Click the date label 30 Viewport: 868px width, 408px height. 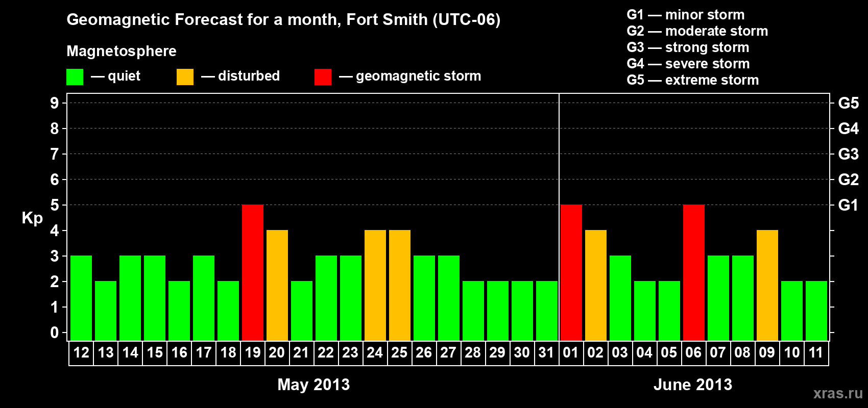pyautogui.click(x=522, y=353)
